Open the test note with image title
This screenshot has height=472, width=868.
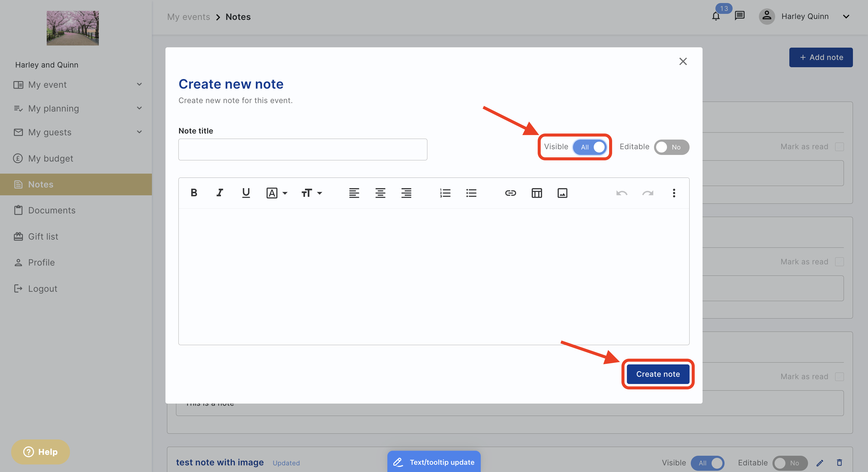[x=220, y=462]
